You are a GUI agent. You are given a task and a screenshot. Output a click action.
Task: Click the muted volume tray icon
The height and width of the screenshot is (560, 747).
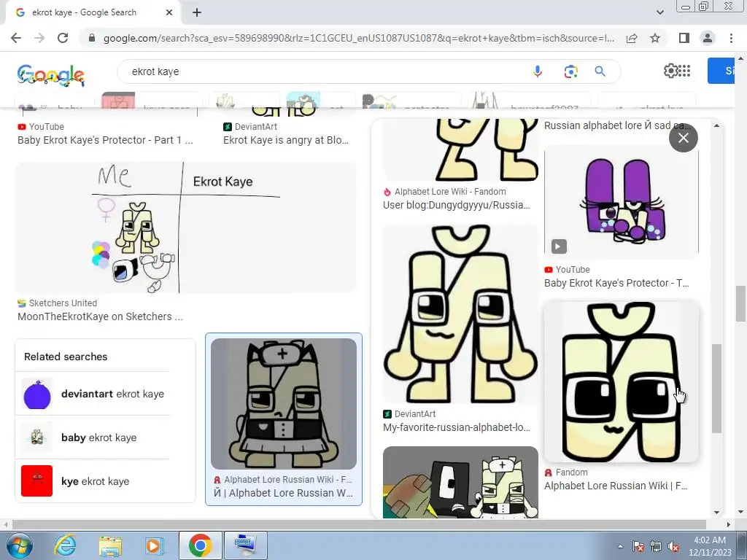tap(673, 546)
